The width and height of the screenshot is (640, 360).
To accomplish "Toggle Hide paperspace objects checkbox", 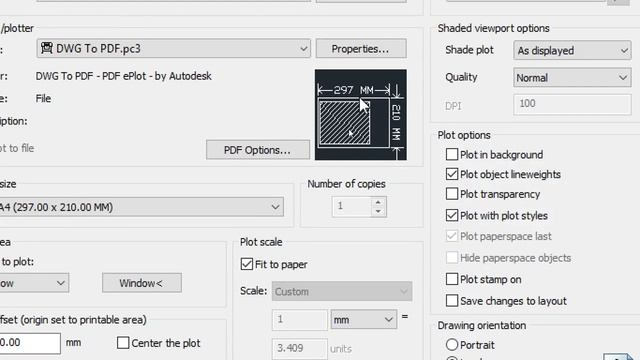I will (452, 258).
